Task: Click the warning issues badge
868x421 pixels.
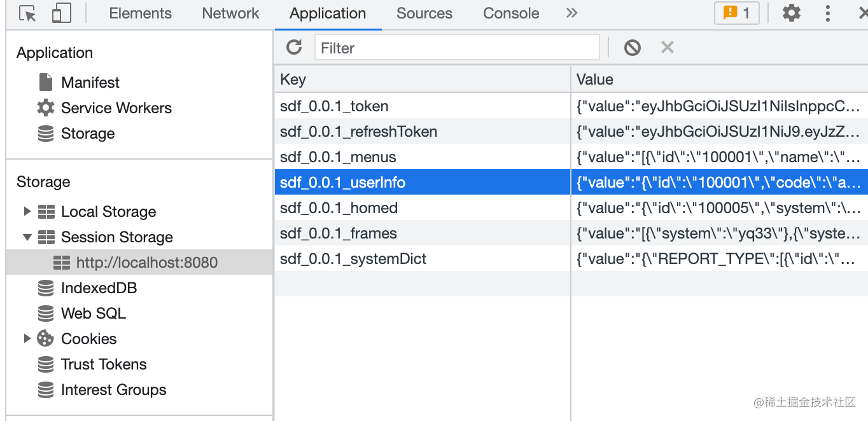Action: [x=737, y=13]
